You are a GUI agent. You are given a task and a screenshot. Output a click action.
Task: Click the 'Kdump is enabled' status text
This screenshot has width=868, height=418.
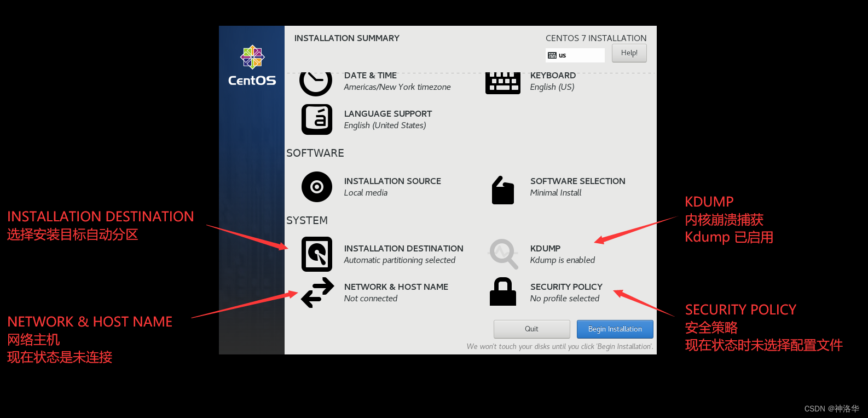coord(563,260)
